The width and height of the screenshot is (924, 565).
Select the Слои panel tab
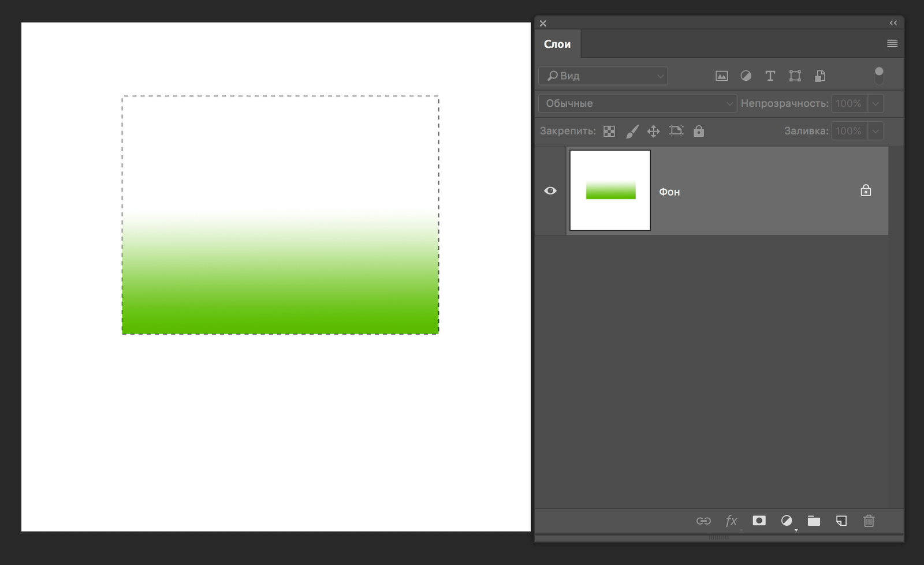[557, 44]
